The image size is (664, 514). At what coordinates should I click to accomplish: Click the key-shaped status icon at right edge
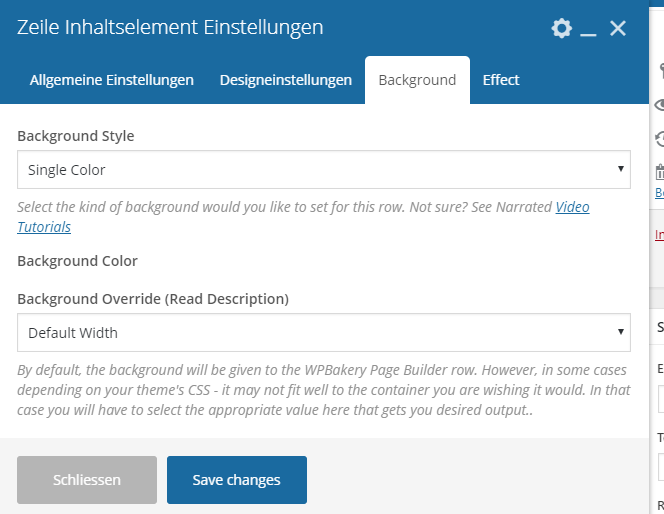pos(659,71)
